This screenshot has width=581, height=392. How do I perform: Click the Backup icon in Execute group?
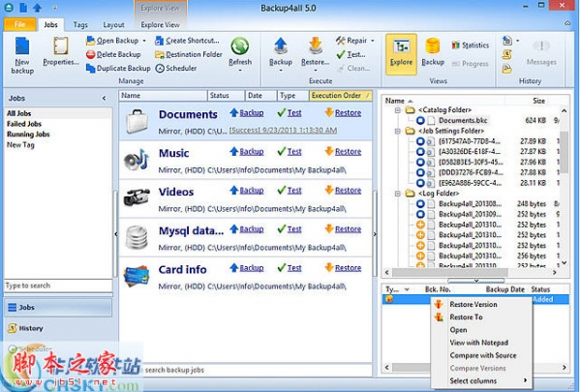(x=281, y=45)
